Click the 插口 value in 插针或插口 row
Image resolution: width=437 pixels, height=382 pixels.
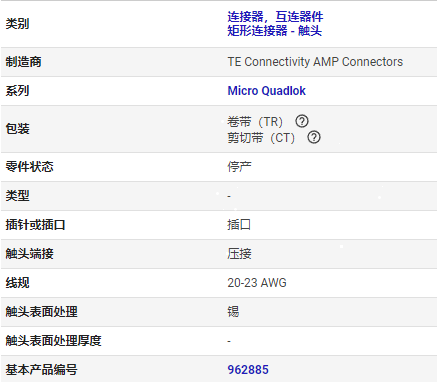tap(239, 225)
